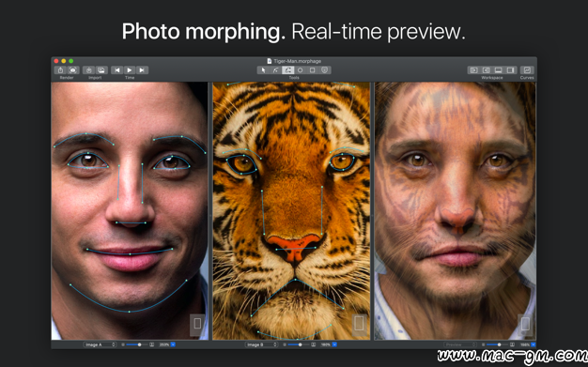This screenshot has height=367, width=588.
Task: Adjust the zoom slider under Image B
Action: [x=300, y=344]
